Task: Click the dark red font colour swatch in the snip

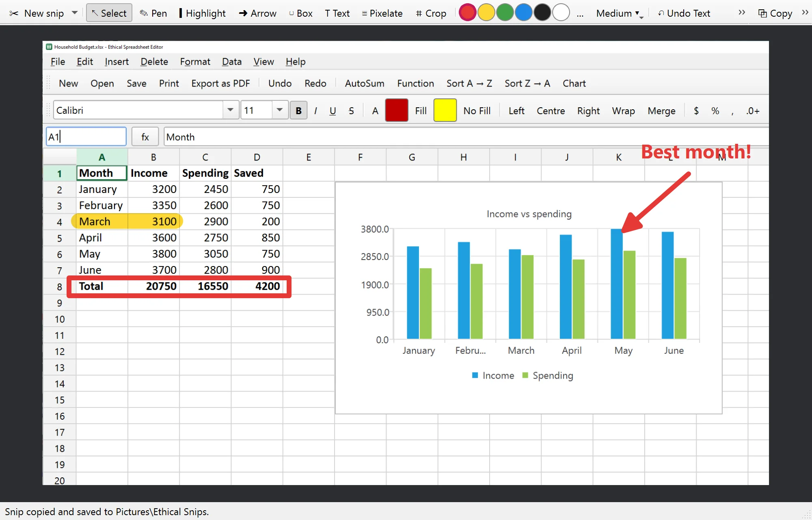Action: click(x=396, y=110)
